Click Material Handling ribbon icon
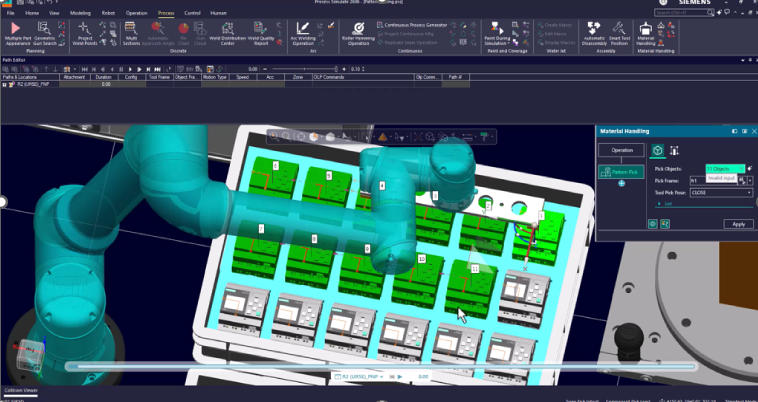The width and height of the screenshot is (758, 402). [645, 34]
